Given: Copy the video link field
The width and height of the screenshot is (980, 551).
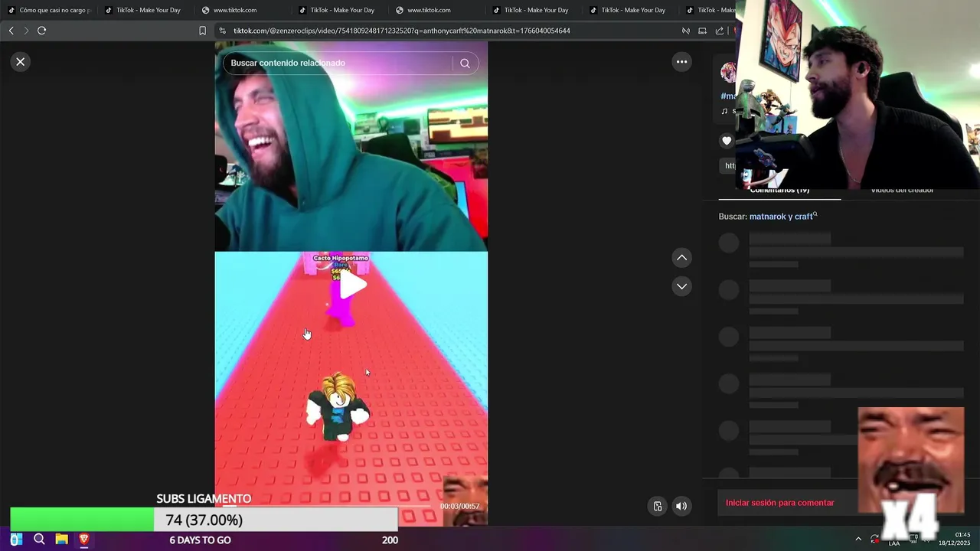Looking at the screenshot, I should point(728,165).
